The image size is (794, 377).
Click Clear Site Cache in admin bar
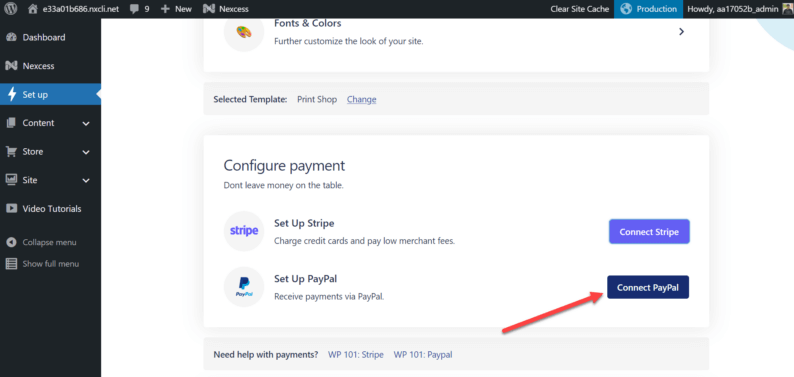tap(580, 9)
